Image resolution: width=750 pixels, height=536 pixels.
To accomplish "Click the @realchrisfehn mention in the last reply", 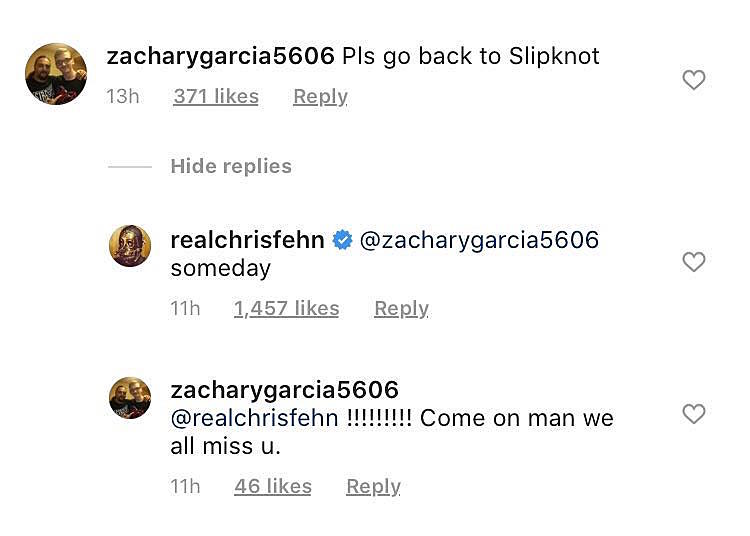I will click(x=254, y=418).
